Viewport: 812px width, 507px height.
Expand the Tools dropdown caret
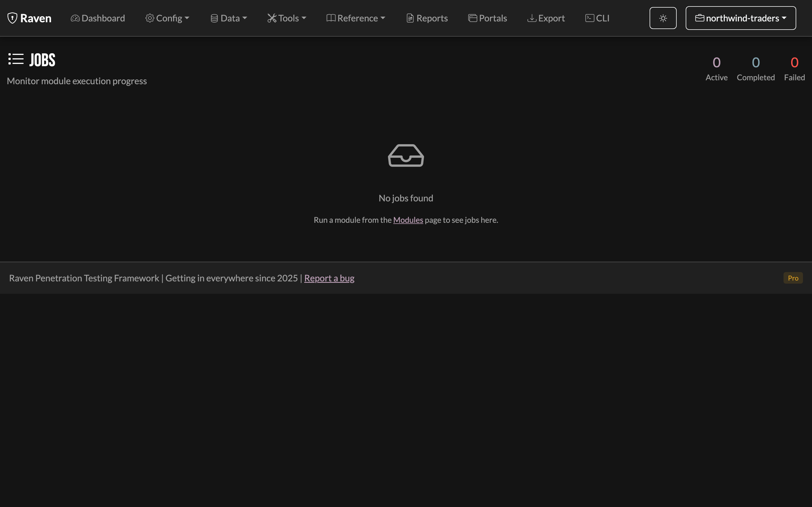coord(304,18)
